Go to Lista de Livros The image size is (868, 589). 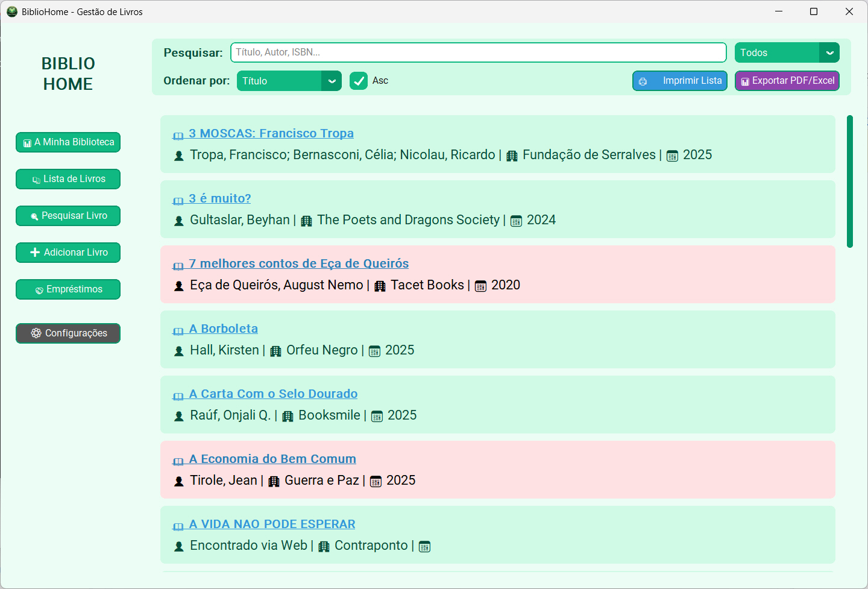point(68,179)
